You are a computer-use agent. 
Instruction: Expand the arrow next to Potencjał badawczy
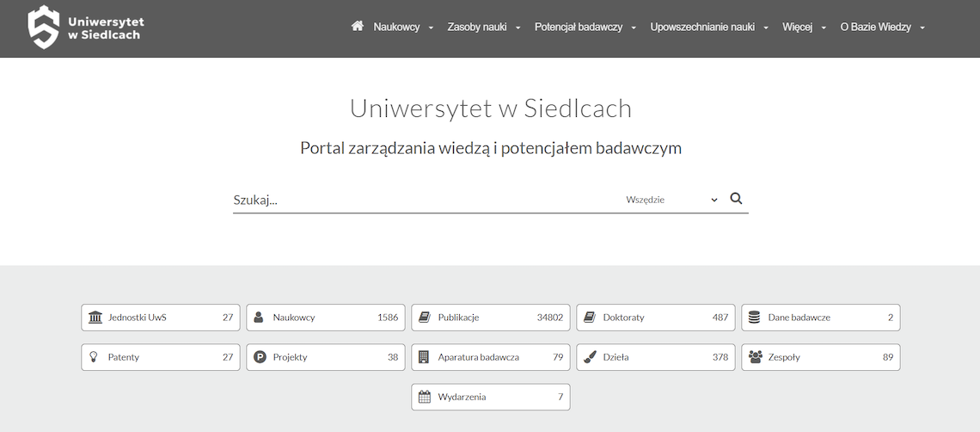[x=634, y=28]
